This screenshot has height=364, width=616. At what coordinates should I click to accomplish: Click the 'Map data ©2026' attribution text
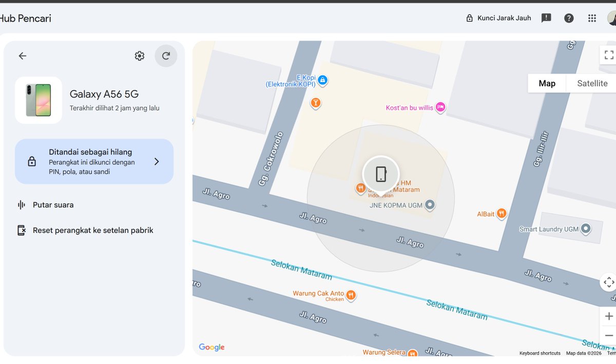(x=584, y=353)
